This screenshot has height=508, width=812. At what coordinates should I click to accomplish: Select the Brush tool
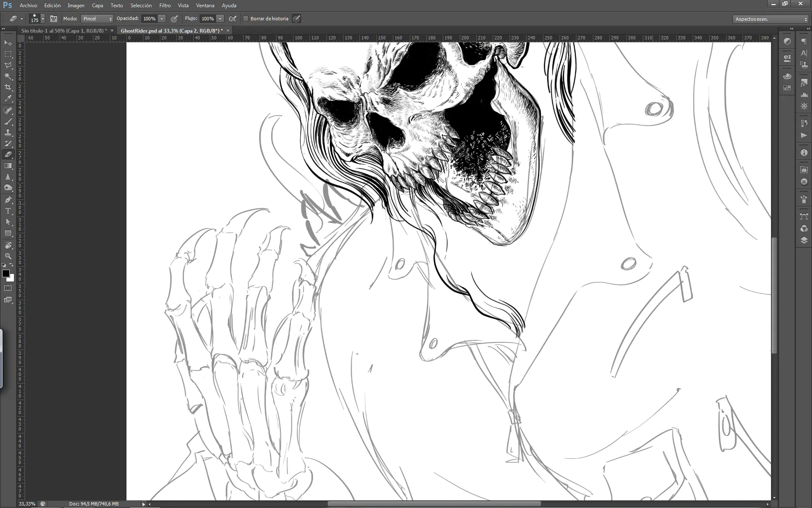8,121
